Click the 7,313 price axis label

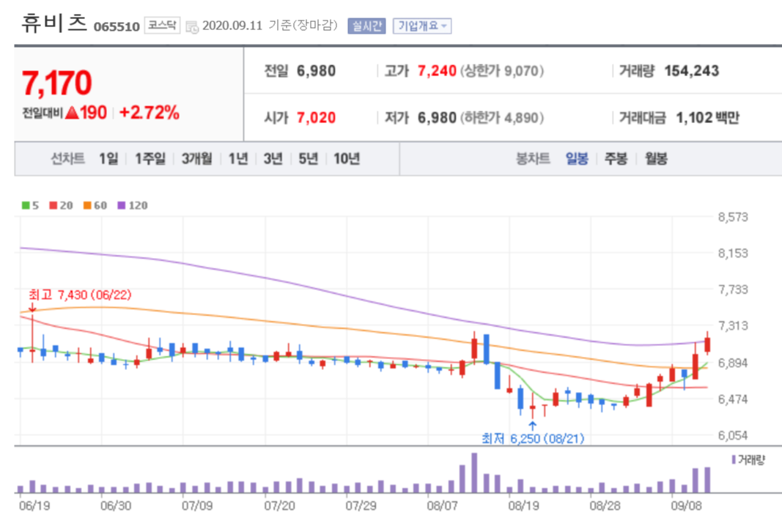click(x=733, y=325)
